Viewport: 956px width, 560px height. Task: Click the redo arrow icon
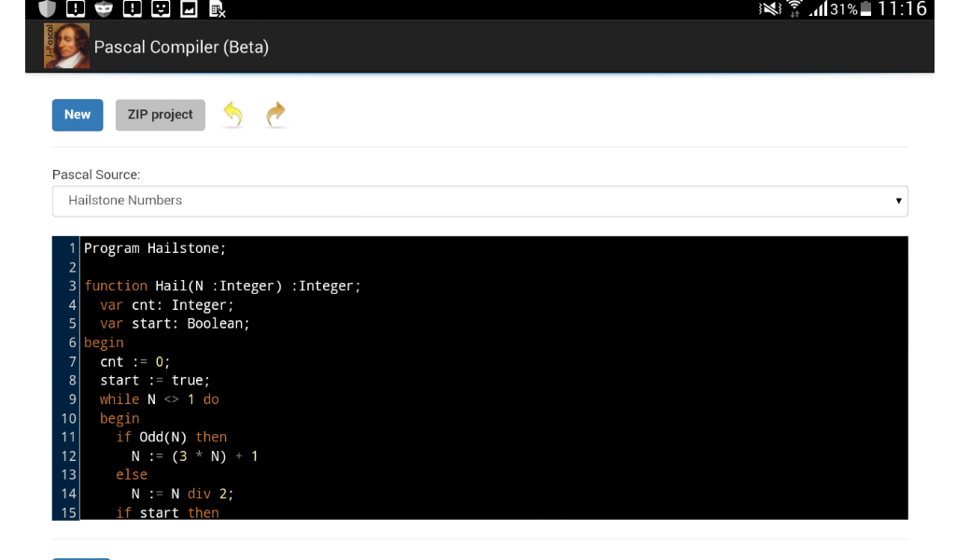[275, 114]
